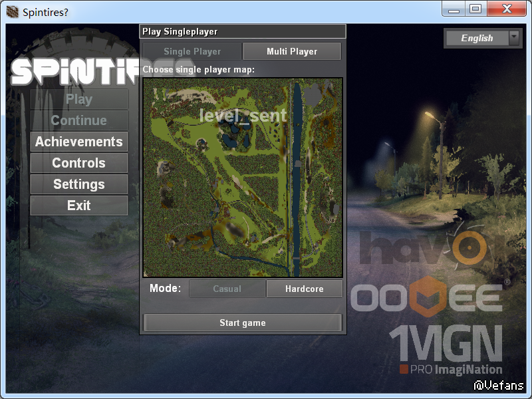Screen dimensions: 532x399
Task: Click the Spintires window title icon
Action: click(12, 12)
